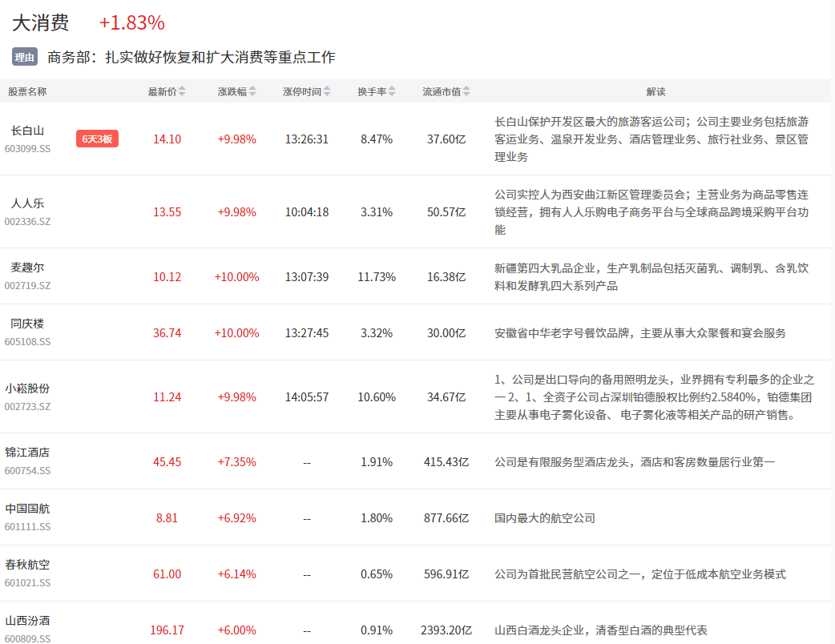Sort by 最新价 column arrows
The image size is (835, 644).
coord(182,91)
